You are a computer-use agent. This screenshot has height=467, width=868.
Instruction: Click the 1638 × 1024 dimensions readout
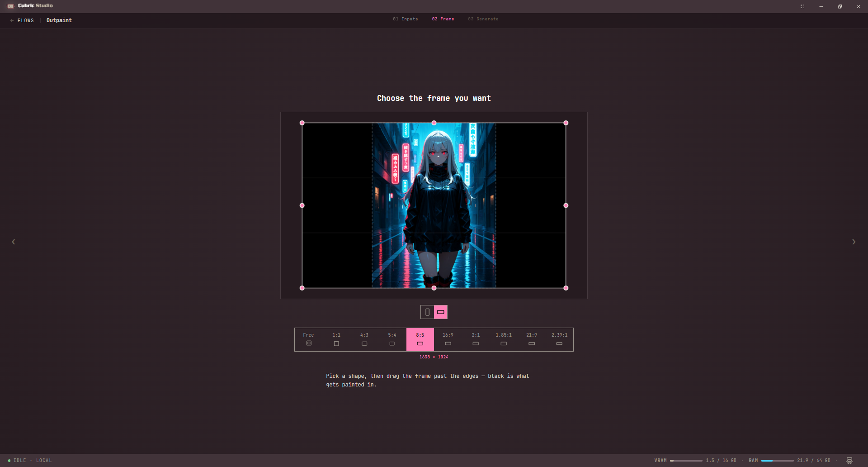[434, 357]
